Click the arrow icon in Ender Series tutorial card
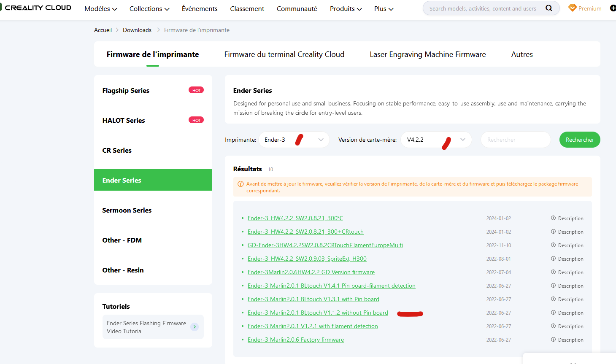 (x=195, y=327)
